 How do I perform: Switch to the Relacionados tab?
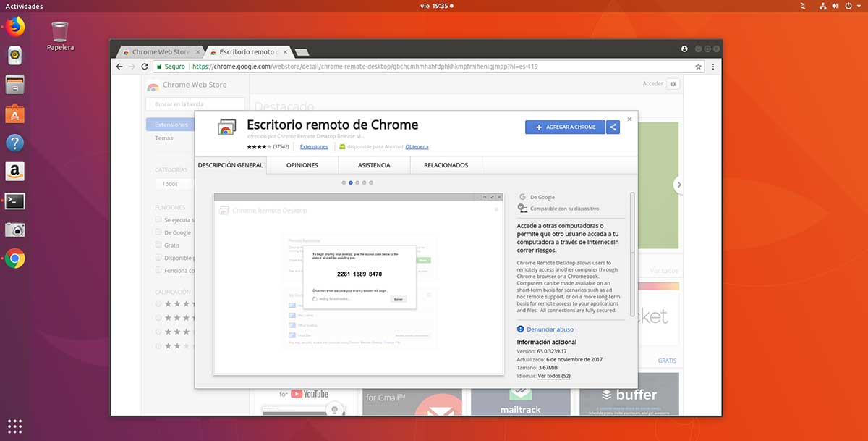446,165
